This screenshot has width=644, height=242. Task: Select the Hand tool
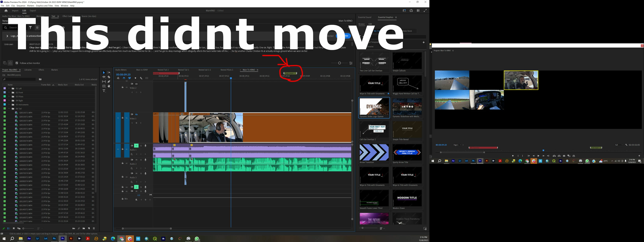tap(109, 86)
